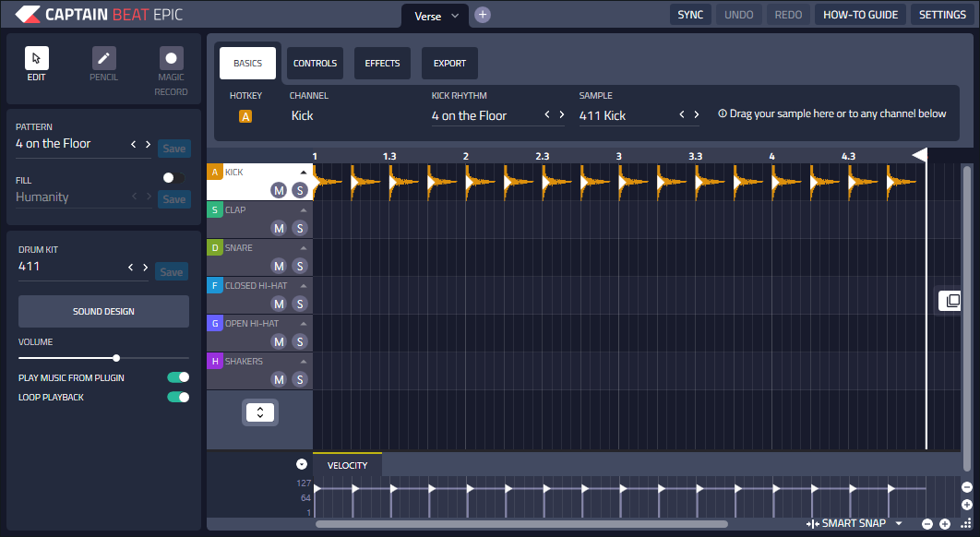
Task: Click the duplicate pattern icon at right edge
Action: click(x=951, y=301)
